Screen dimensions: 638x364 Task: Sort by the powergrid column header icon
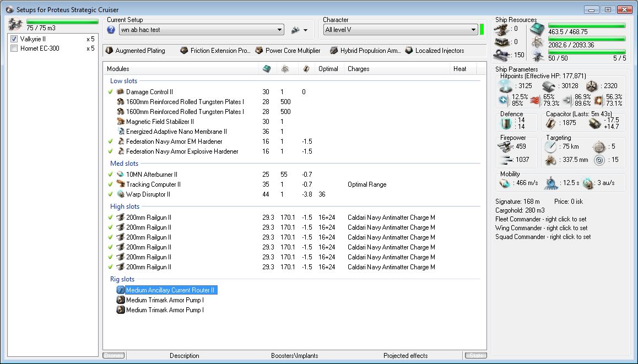pos(285,69)
